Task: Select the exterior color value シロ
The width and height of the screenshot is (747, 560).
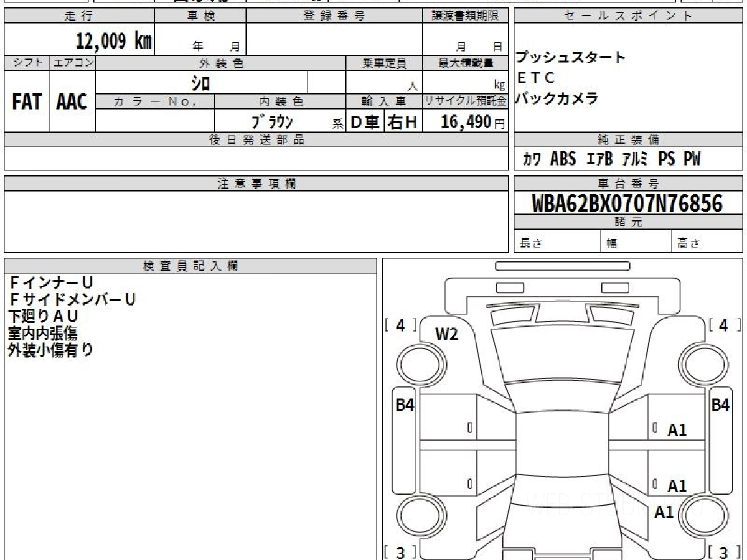Action: [x=200, y=83]
